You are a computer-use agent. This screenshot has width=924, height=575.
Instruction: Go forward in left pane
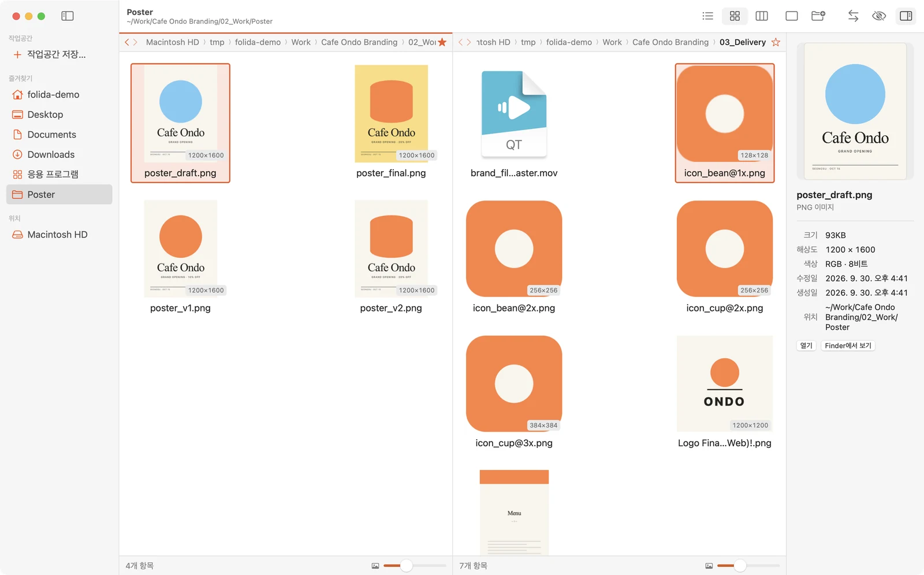(x=135, y=42)
